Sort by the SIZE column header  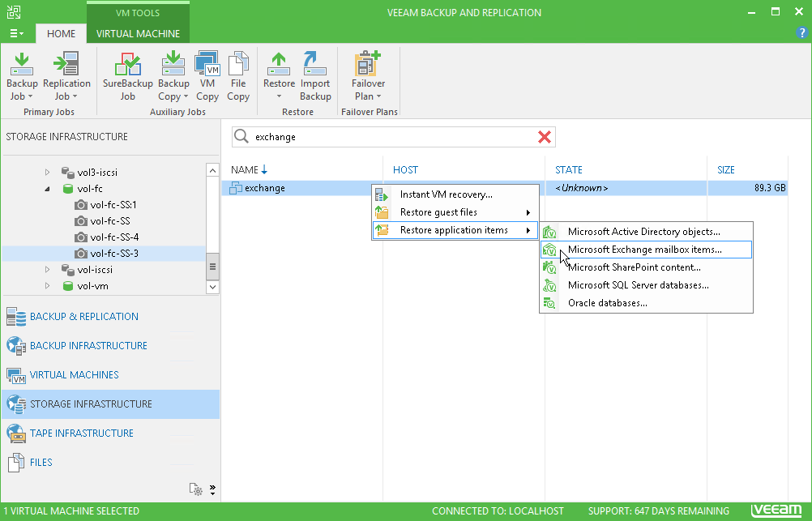[x=748, y=170]
